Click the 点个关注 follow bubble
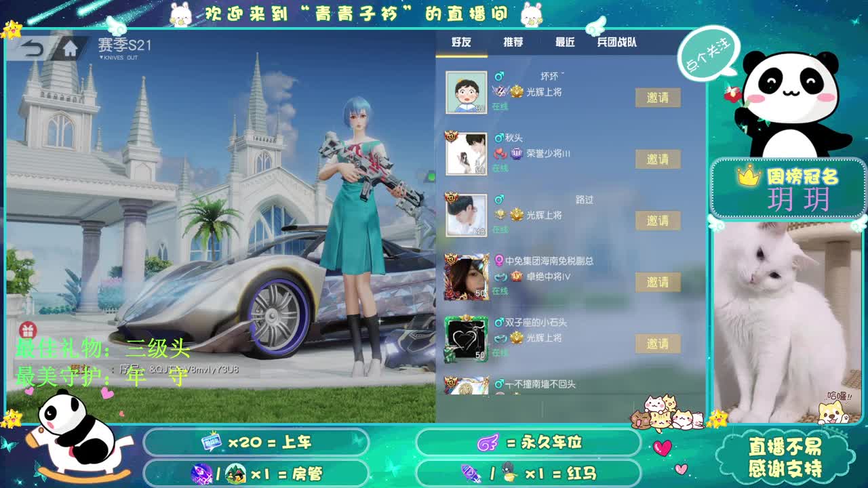This screenshot has width=868, height=488. coord(707,53)
